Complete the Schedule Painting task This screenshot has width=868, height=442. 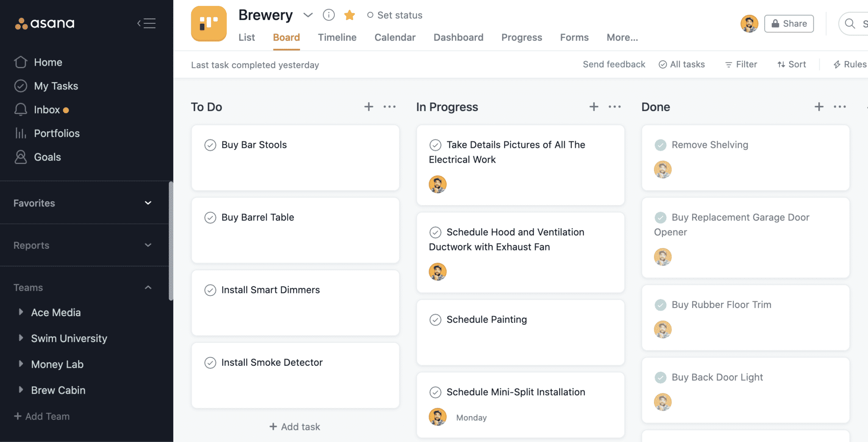pyautogui.click(x=436, y=320)
